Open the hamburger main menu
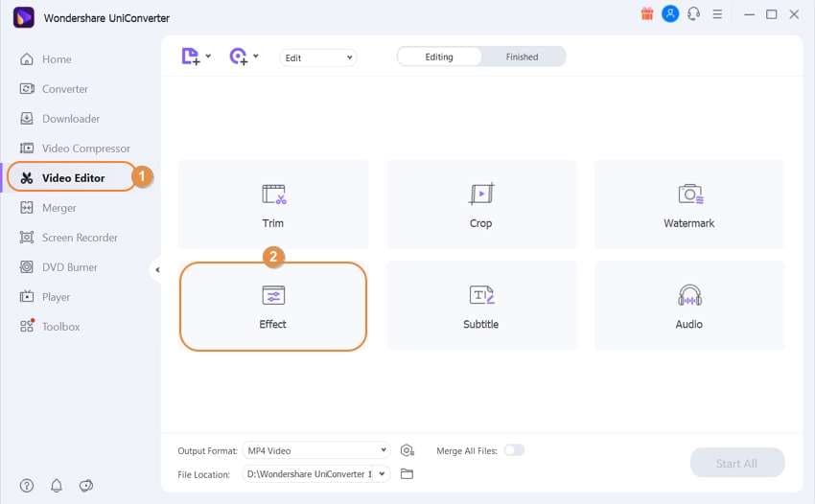Screen dimensions: 815x504 click(717, 14)
